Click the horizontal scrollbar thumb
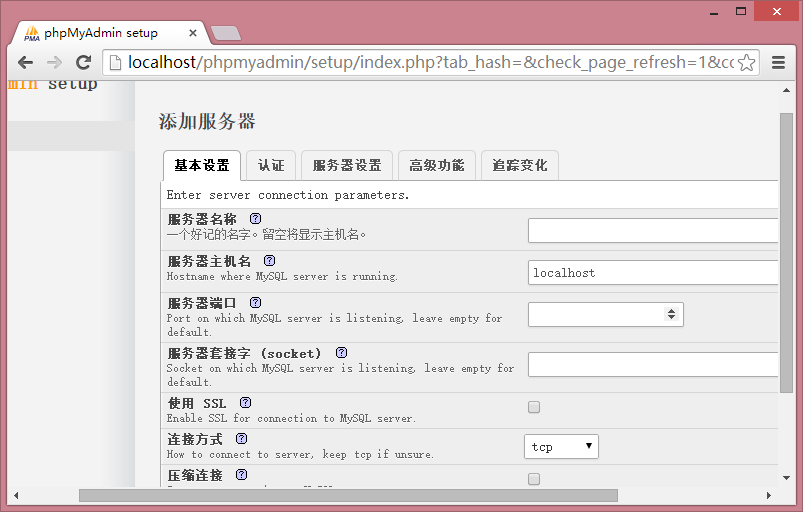Viewport: 803px width, 512px height. (348, 495)
